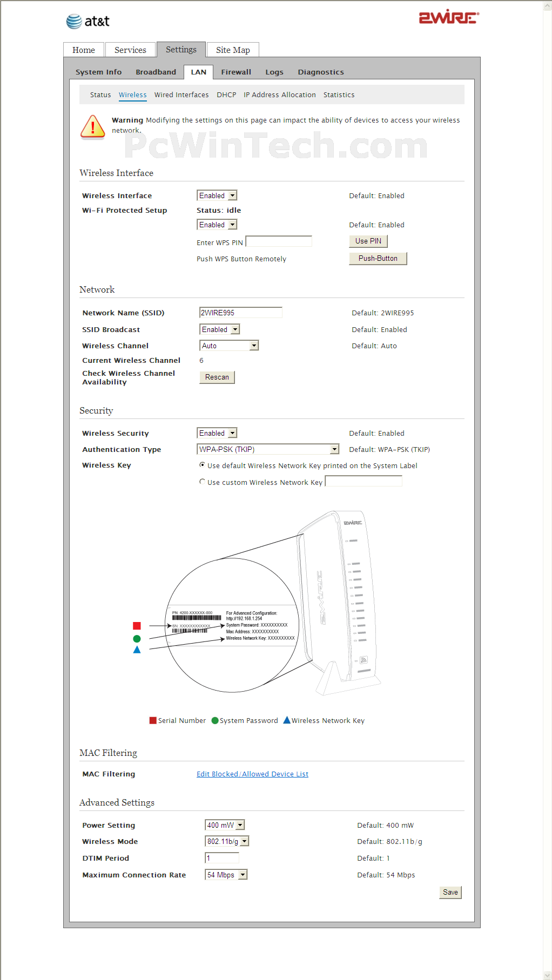
Task: Click the "Default: WPA-PSK (TKIP)" text
Action: tap(389, 449)
